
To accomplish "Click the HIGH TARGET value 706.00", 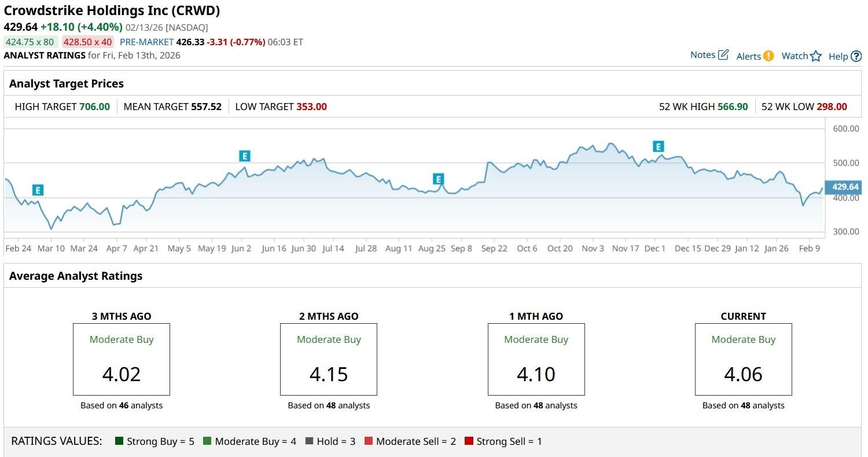I will click(x=94, y=107).
